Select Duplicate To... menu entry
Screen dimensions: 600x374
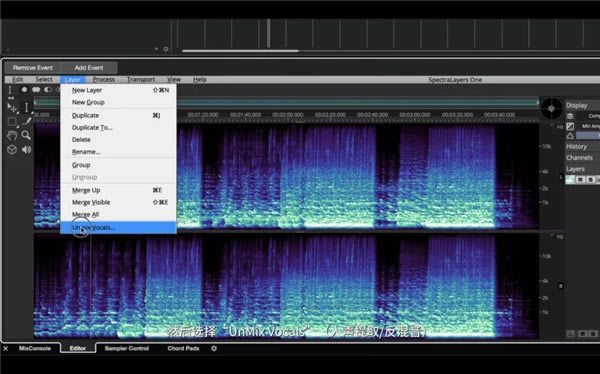pyautogui.click(x=118, y=127)
